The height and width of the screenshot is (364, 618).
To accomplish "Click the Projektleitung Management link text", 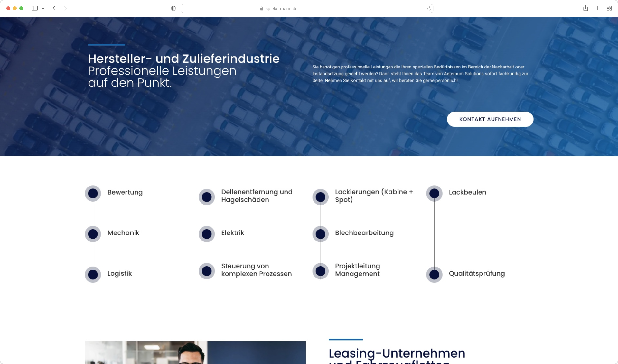I will coord(357,270).
